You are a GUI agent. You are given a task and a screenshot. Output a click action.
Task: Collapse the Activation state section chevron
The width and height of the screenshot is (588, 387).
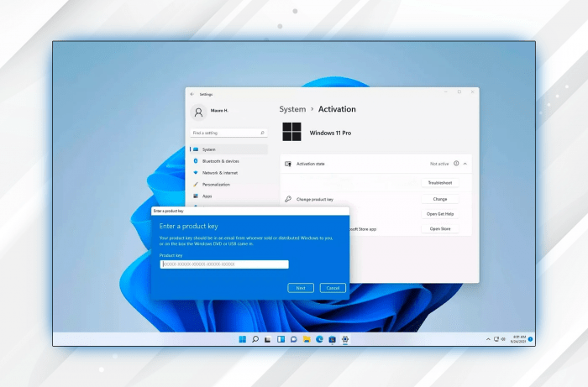(x=465, y=164)
